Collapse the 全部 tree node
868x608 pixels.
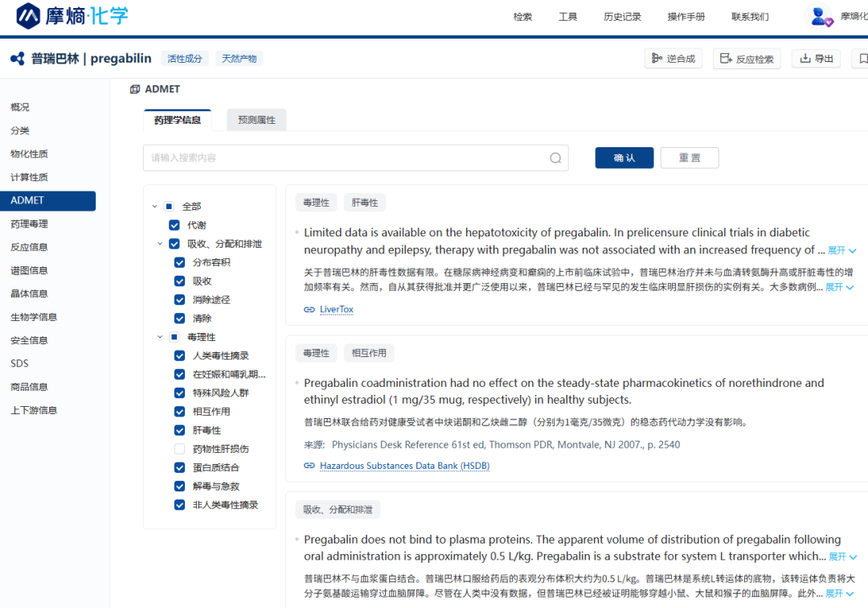pyautogui.click(x=154, y=207)
